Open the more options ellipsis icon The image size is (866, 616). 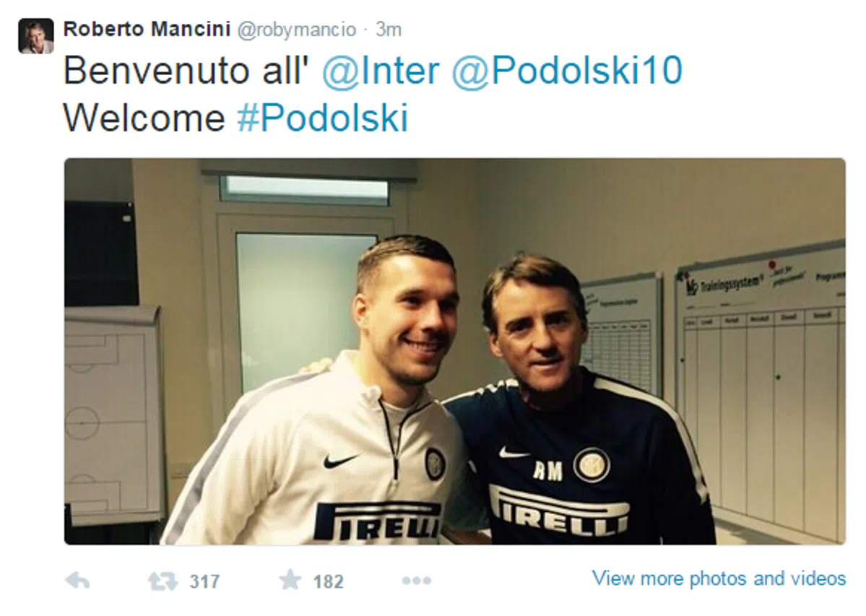coord(417,581)
